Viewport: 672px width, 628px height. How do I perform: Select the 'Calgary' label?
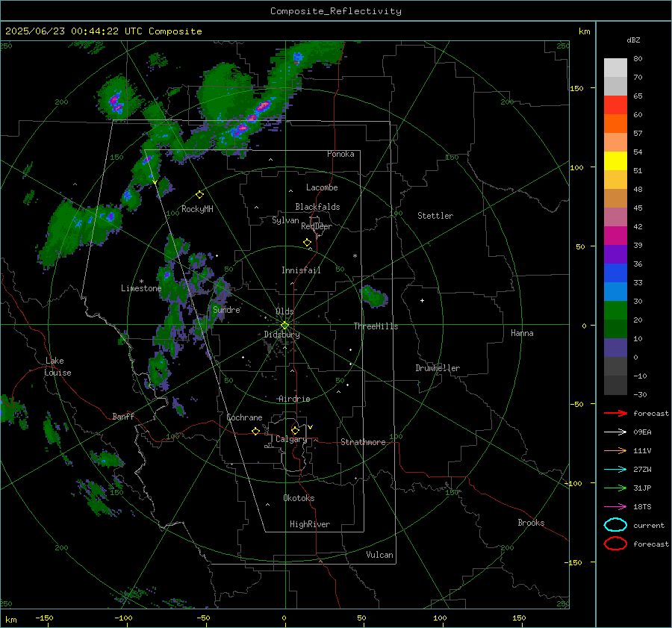(291, 439)
